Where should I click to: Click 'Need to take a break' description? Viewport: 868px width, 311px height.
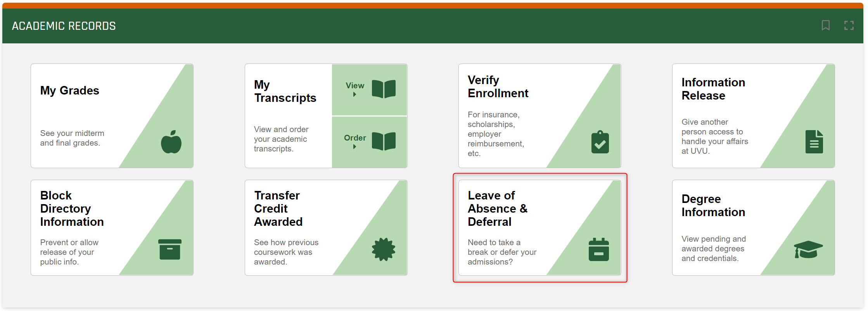coord(502,252)
